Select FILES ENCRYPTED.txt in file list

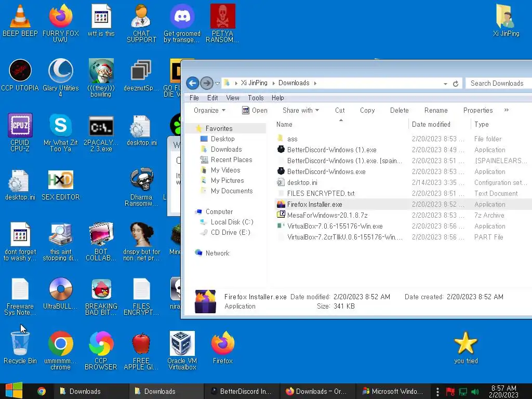pyautogui.click(x=403, y=193)
